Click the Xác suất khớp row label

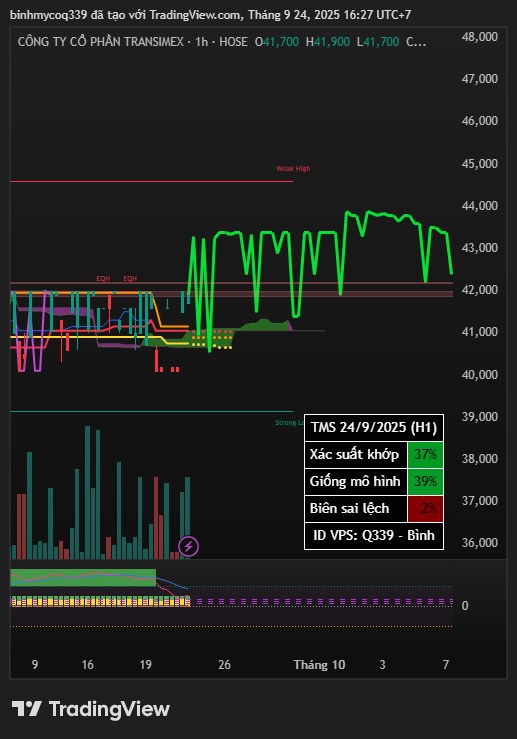point(354,454)
